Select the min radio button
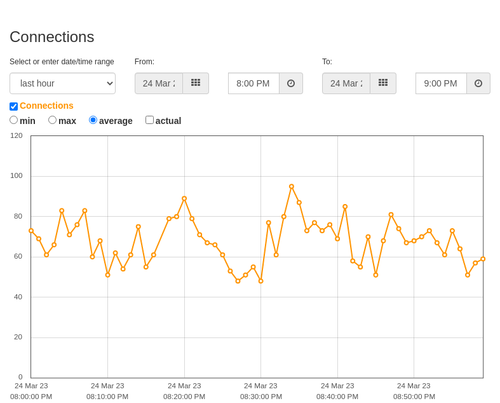 point(13,120)
